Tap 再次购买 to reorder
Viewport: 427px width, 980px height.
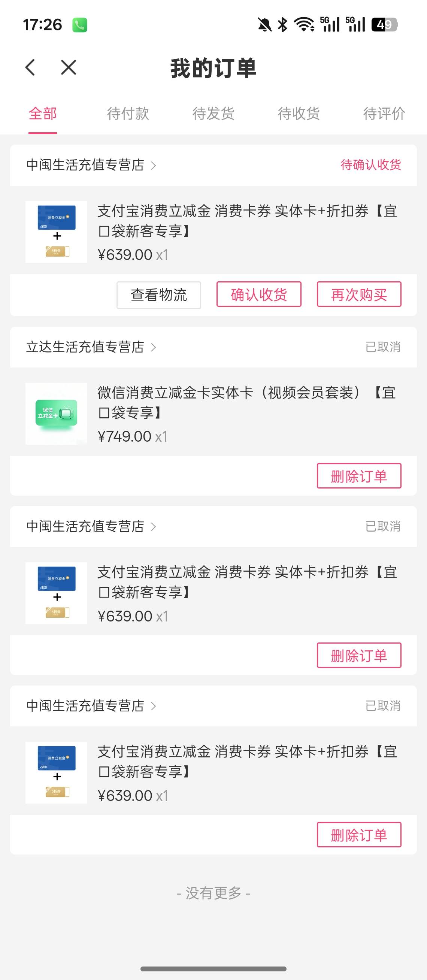click(359, 294)
